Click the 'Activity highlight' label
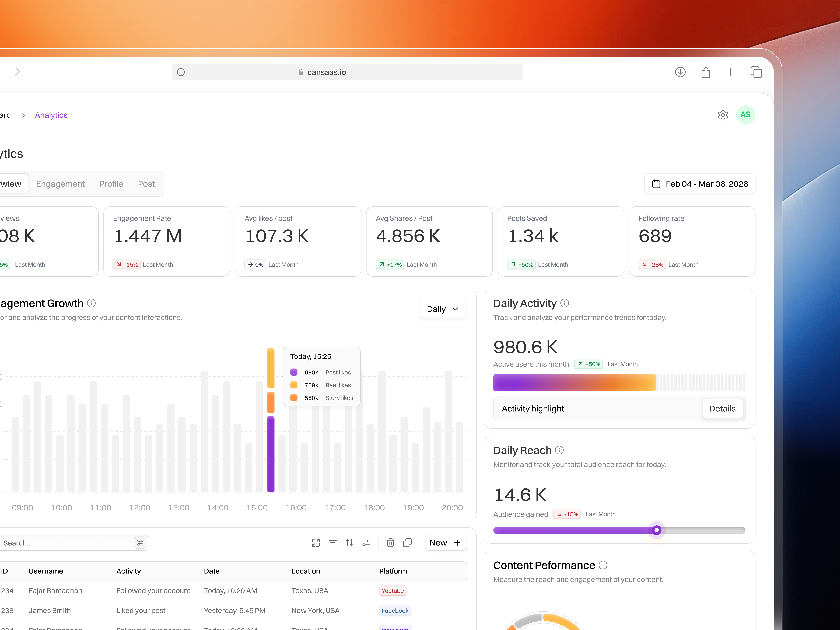Screen dimensions: 840x630 point(533,409)
